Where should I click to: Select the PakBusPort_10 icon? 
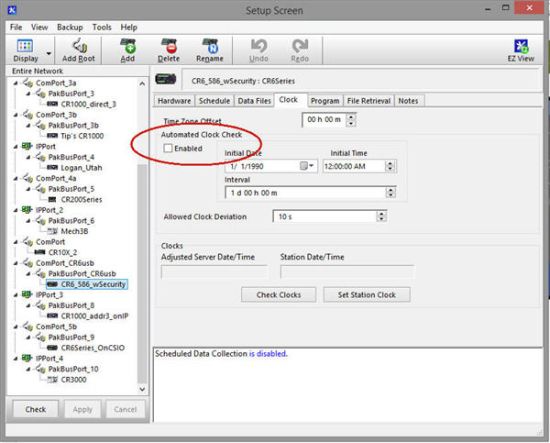(x=40, y=369)
